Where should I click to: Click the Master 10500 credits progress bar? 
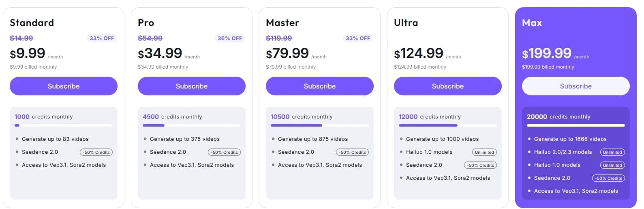click(x=320, y=125)
